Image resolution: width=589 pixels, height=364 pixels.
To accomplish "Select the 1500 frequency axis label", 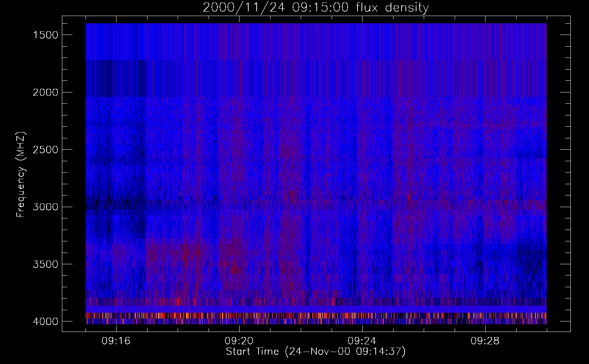I will [46, 35].
